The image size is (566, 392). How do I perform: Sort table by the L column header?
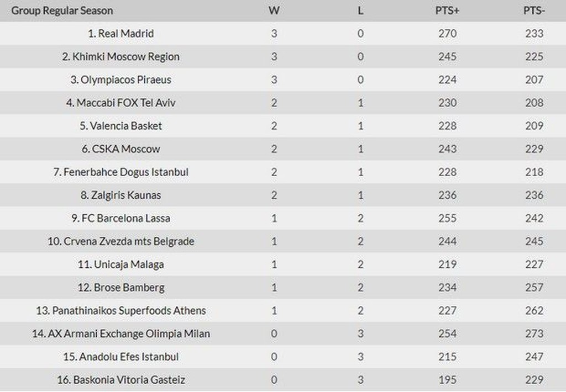point(360,10)
